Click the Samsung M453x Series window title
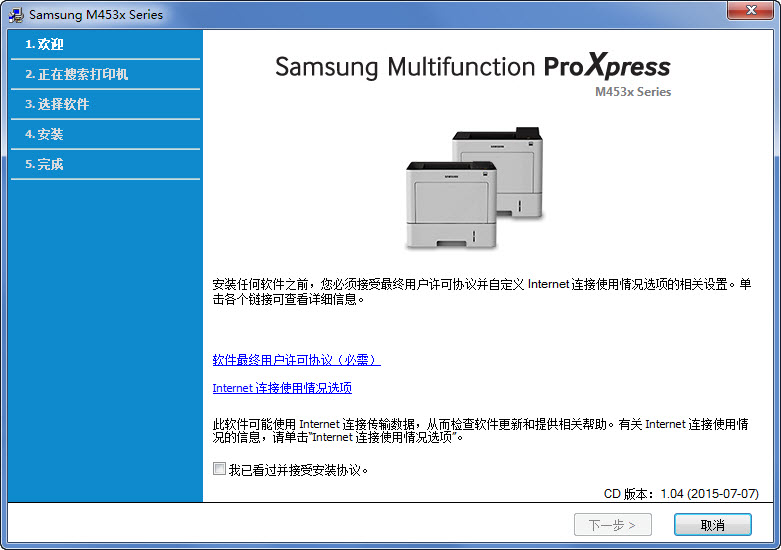Screen dimensions: 781x550 pyautogui.click(x=96, y=15)
